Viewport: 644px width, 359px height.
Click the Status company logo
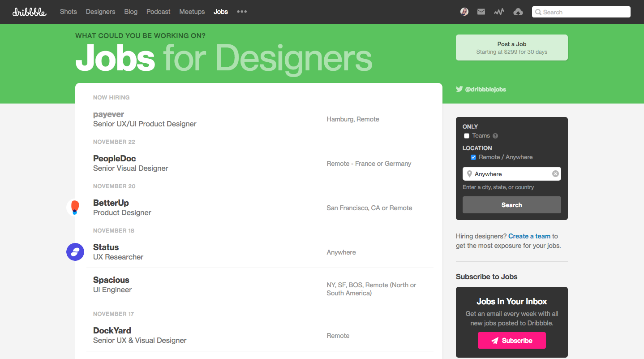[75, 252]
